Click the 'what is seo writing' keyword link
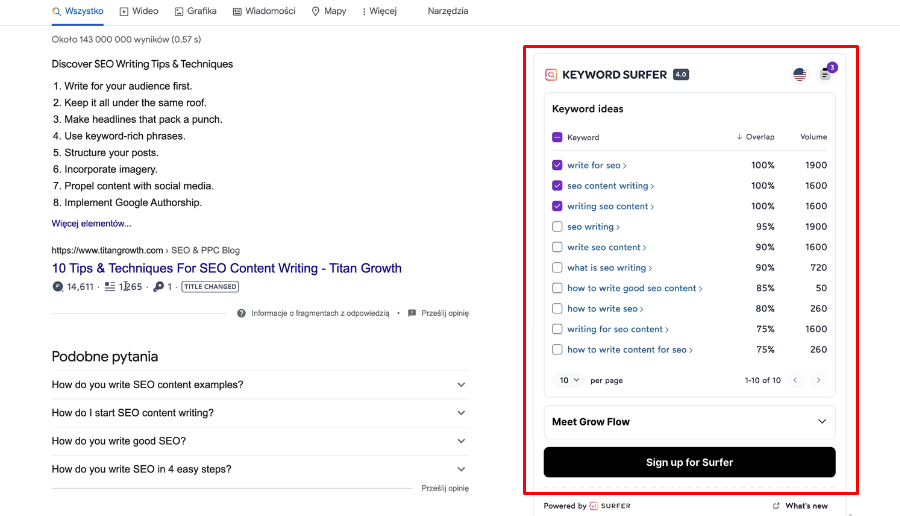This screenshot has height=516, width=900. [610, 267]
